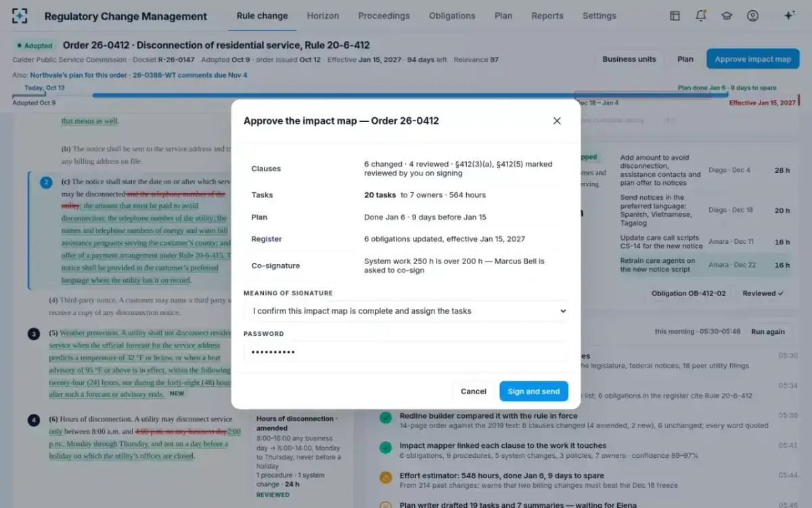Open the Plan tab in top navigation
Screen dimensions: 812x508
(x=503, y=16)
